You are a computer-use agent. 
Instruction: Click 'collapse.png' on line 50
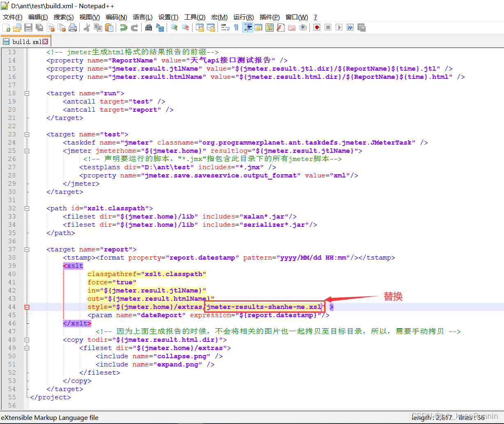pos(182,356)
